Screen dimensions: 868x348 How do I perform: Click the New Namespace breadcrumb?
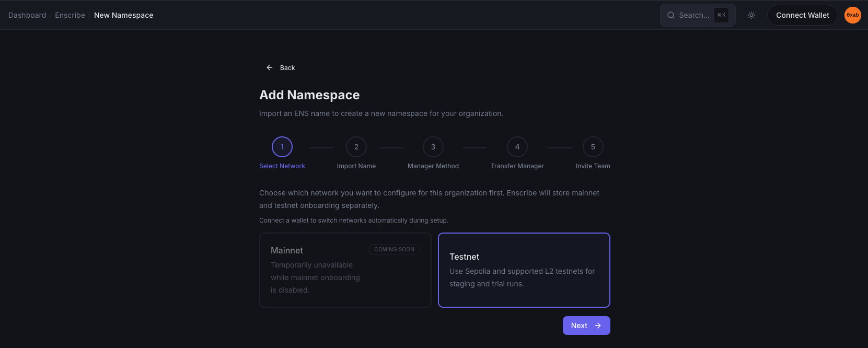[x=124, y=15]
